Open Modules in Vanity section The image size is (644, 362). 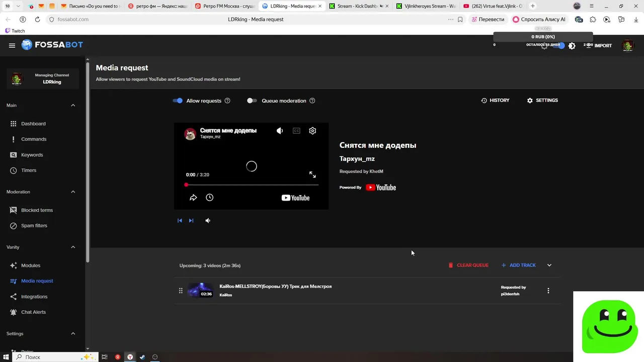click(x=31, y=265)
